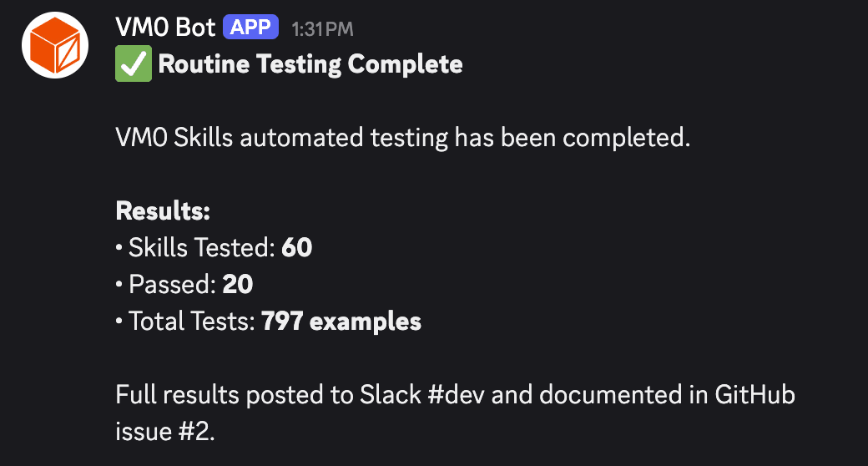Click the bold Results: label
The image size is (868, 466).
pos(162,210)
